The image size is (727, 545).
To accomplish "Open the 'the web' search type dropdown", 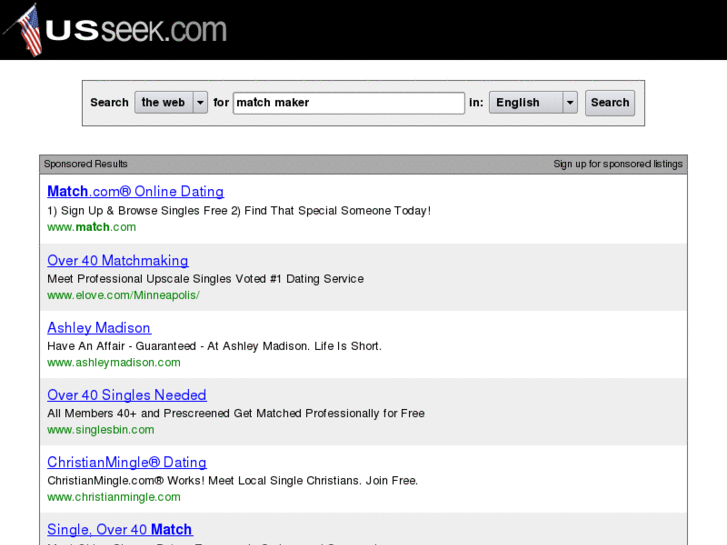I will coord(171,103).
